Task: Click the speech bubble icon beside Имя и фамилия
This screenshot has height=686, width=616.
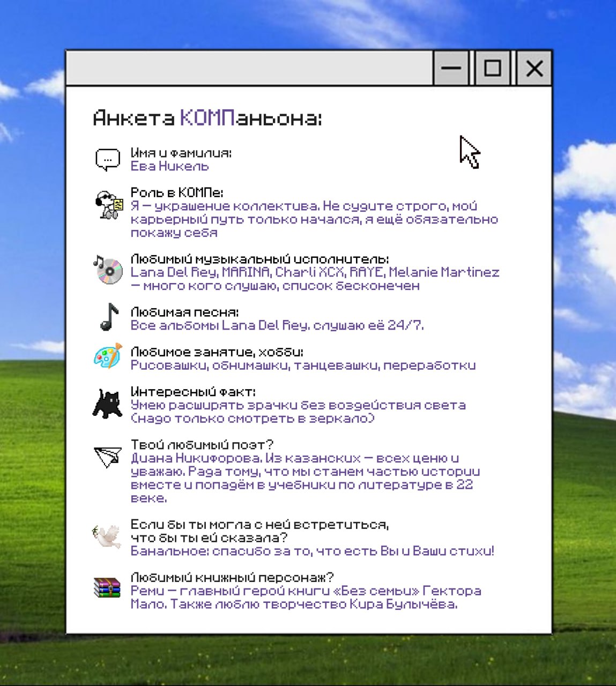Action: (x=108, y=160)
